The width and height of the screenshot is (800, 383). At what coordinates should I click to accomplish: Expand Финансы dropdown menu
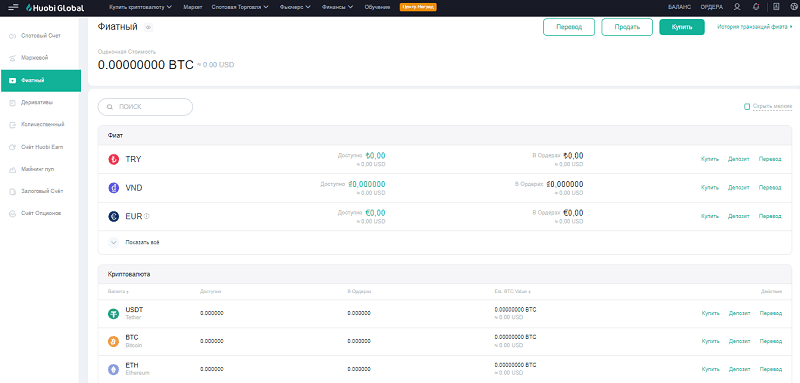tap(338, 7)
